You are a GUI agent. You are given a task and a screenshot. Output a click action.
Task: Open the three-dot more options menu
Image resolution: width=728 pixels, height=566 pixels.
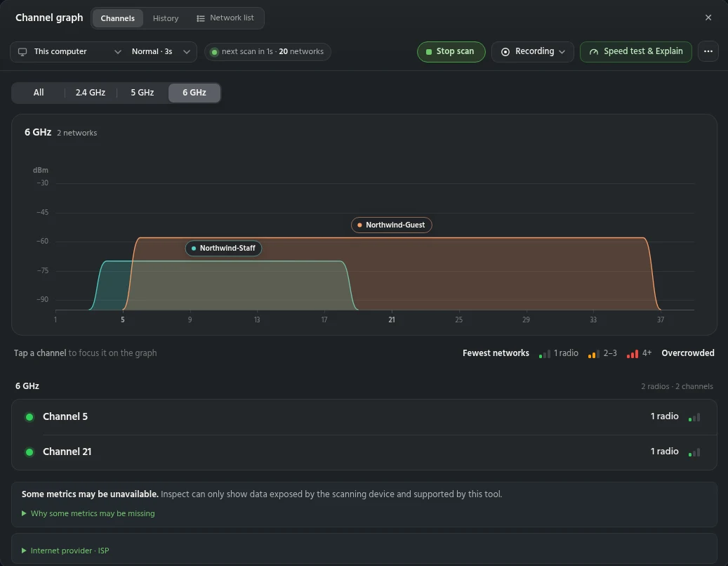[708, 51]
